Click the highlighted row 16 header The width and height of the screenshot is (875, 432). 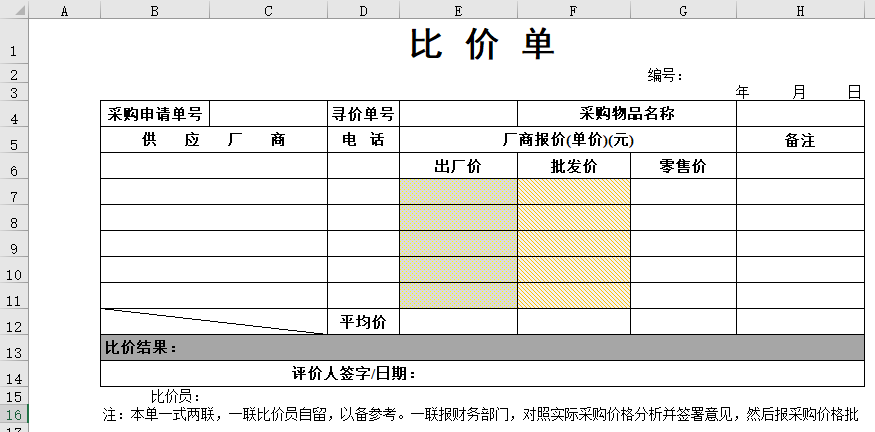(x=14, y=415)
